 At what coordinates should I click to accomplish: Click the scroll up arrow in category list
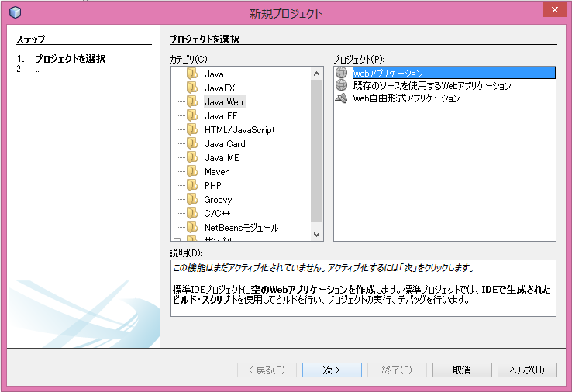click(x=317, y=74)
